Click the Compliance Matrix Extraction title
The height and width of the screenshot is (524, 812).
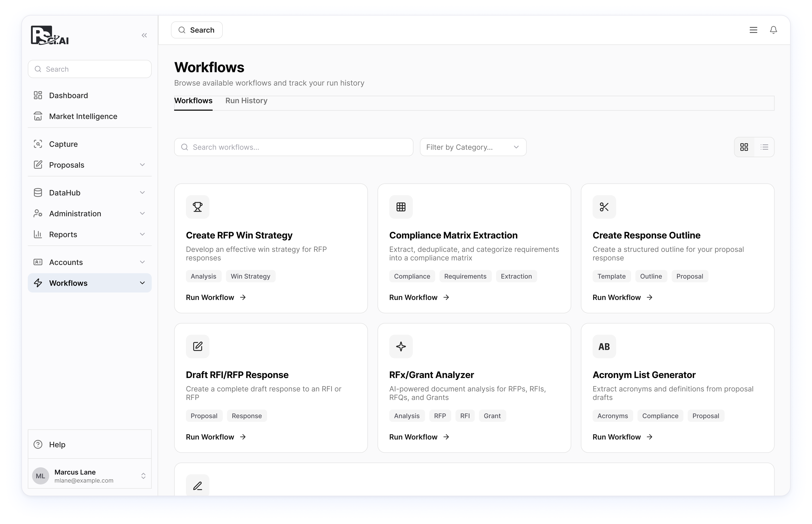453,235
